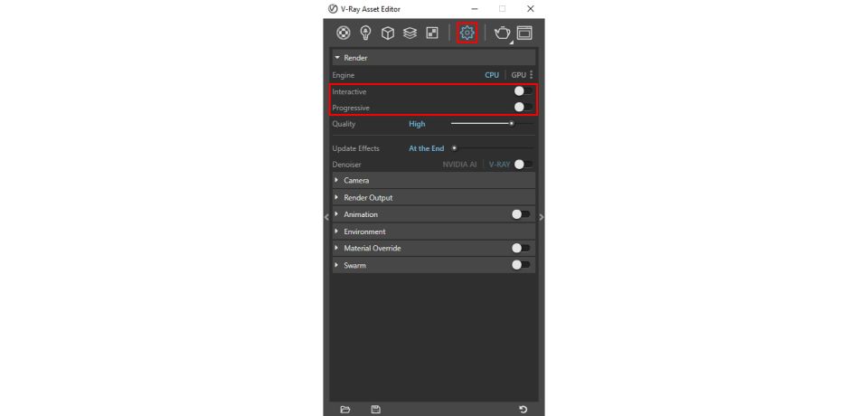Open the Materials asset category
Screen dimensions: 868x416
(x=344, y=33)
